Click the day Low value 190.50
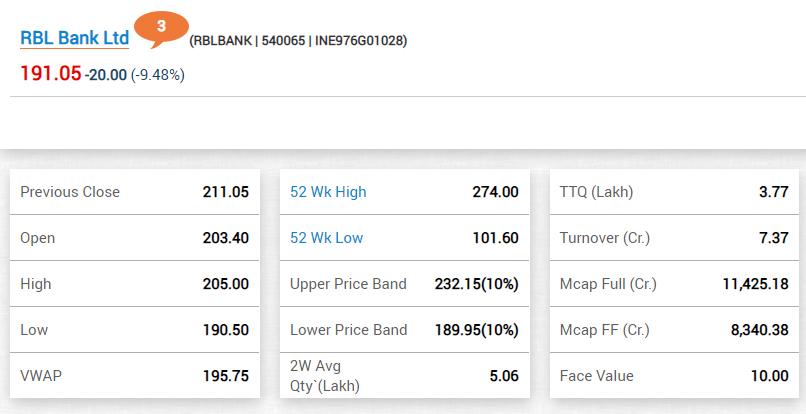Screen dimensions: 806x414 point(225,330)
